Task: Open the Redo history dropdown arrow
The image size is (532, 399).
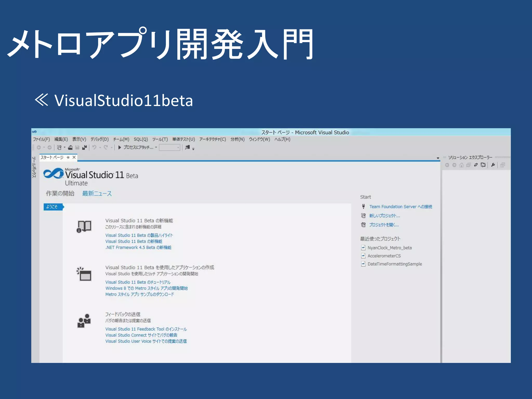Action: [x=111, y=148]
